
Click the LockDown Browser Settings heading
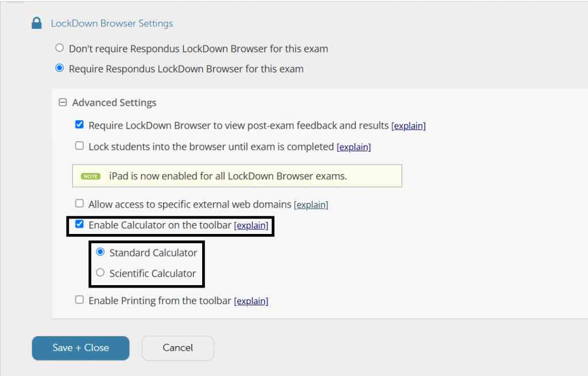[x=112, y=23]
